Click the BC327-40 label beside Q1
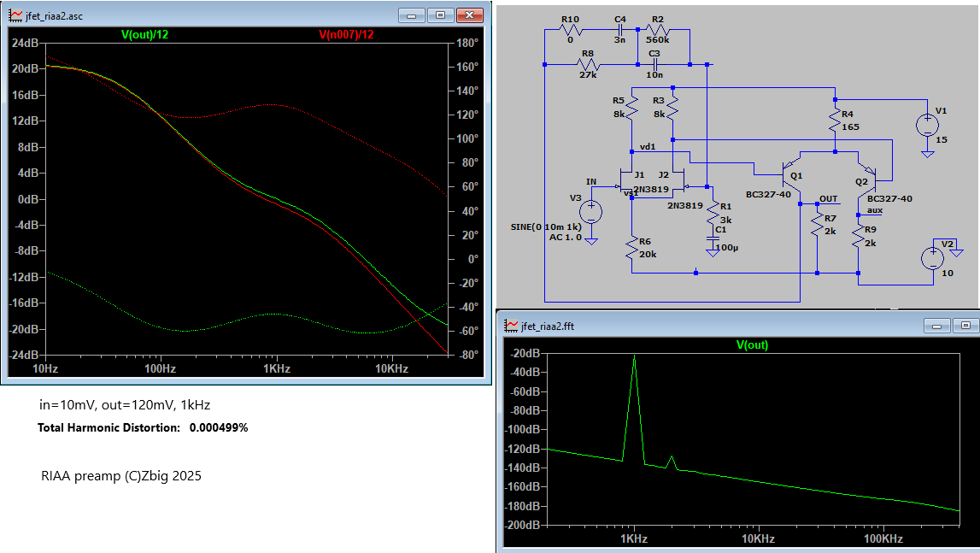Screen dimensions: 980x553 768,195
